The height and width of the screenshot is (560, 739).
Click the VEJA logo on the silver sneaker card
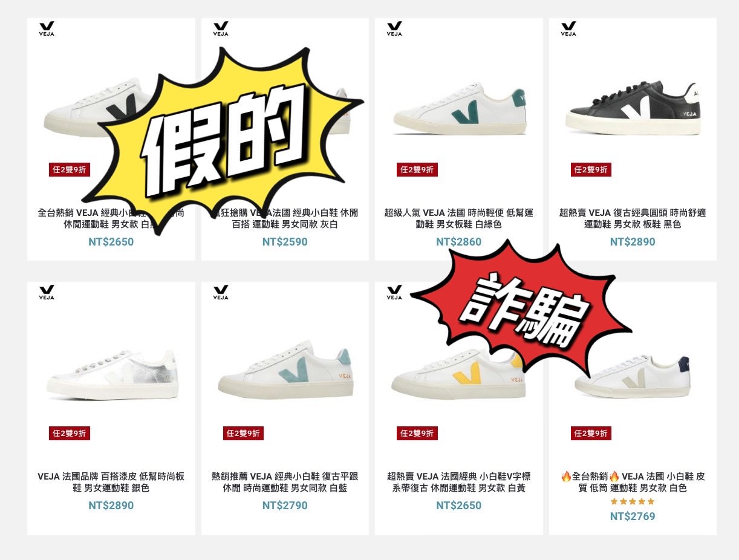click(47, 293)
